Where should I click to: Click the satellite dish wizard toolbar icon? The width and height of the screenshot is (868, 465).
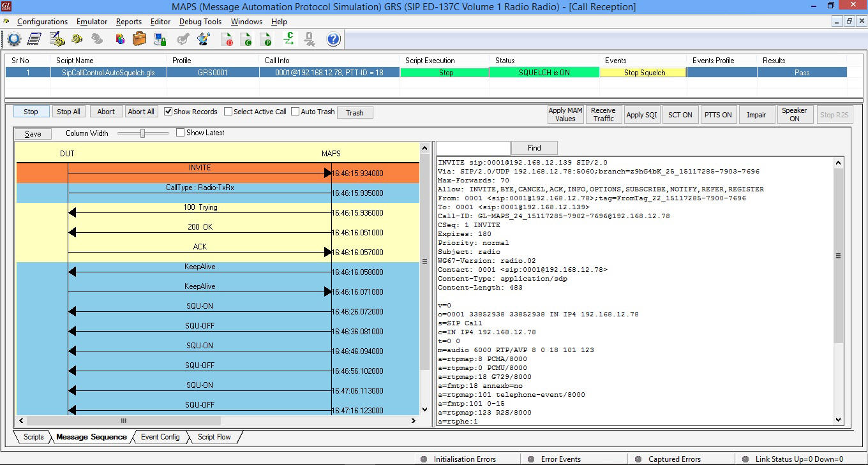[204, 40]
